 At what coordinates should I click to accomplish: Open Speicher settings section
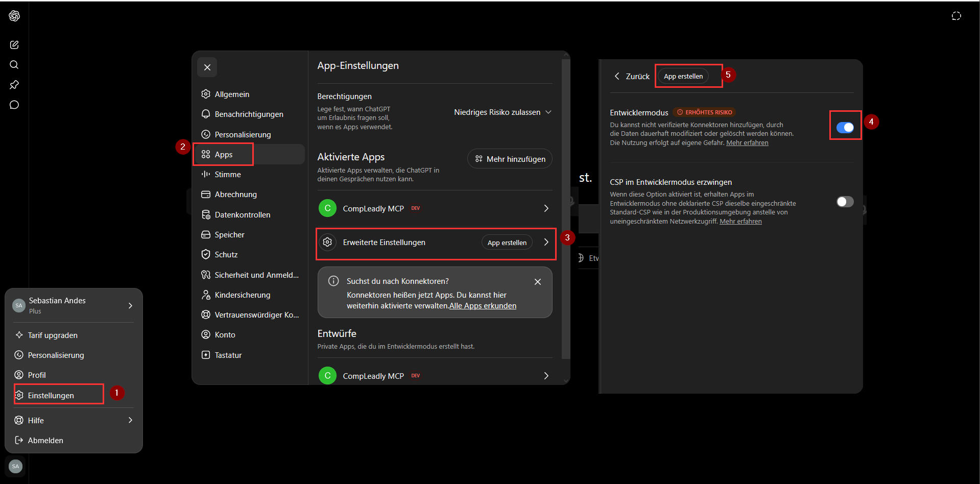249,235
